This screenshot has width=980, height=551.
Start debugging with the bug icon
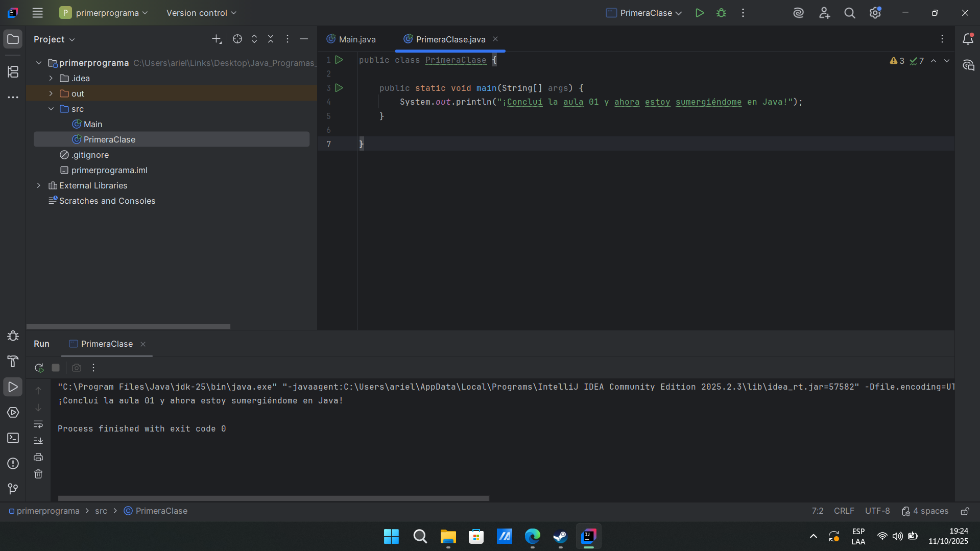(x=721, y=13)
